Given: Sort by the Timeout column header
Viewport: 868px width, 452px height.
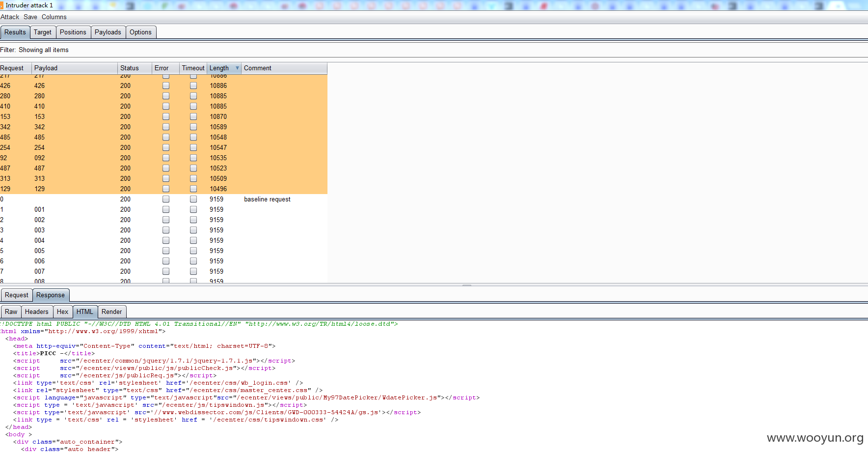Looking at the screenshot, I should coord(193,68).
